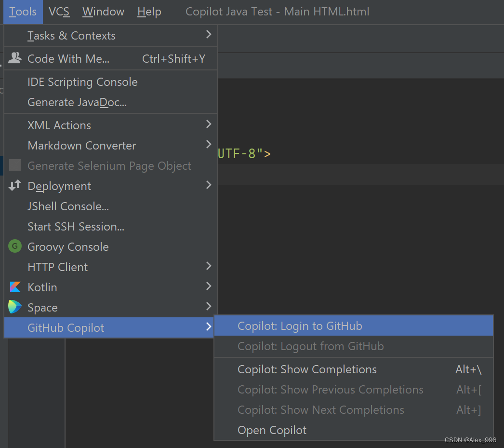Open IDE Scripting Console
The height and width of the screenshot is (448, 504).
click(111, 82)
